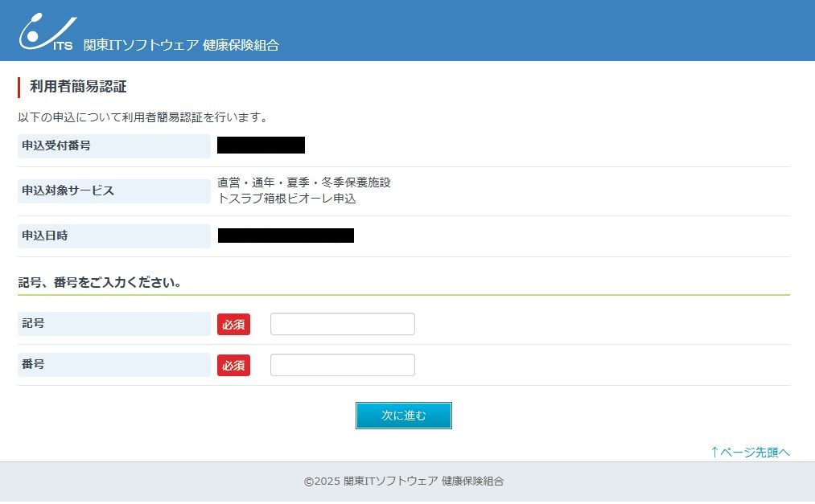Click the ©2025 footer copyright text
This screenshot has height=504, width=815.
pos(404,481)
